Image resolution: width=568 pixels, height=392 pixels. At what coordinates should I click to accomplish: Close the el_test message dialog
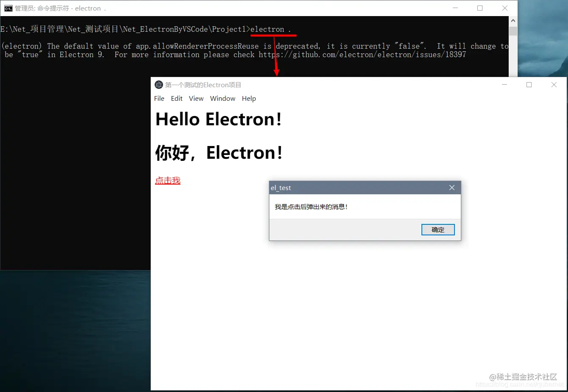(452, 188)
